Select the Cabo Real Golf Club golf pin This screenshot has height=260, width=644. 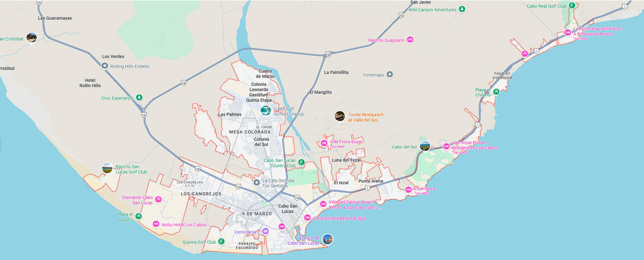click(572, 6)
